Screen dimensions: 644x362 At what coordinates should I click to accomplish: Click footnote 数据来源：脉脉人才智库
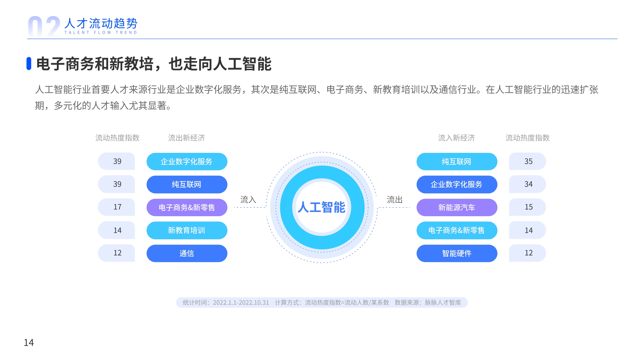click(x=428, y=302)
